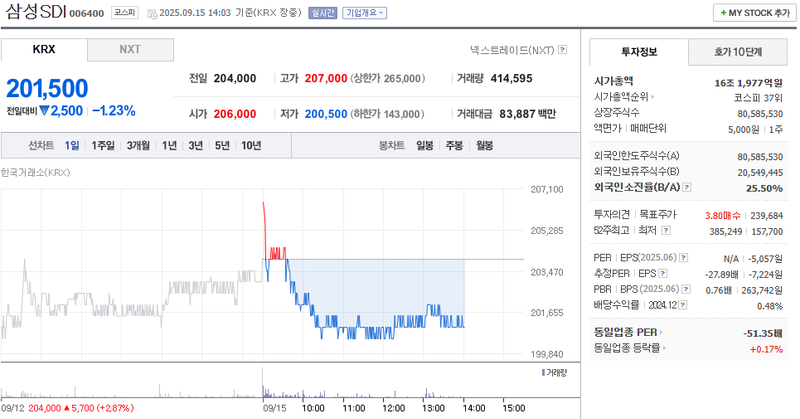Click the 09/15 date axis label
This screenshot has width=800, height=419.
click(x=274, y=408)
